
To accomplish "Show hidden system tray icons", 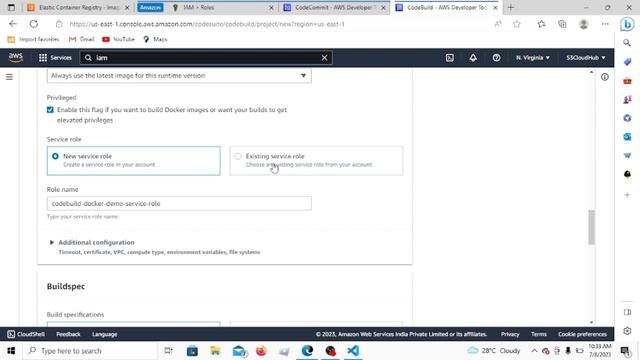I will [x=534, y=351].
